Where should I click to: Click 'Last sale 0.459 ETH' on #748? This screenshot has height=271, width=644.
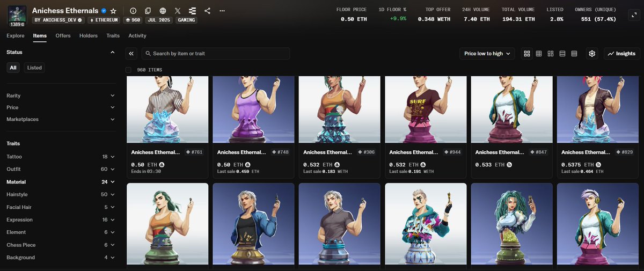tap(238, 172)
